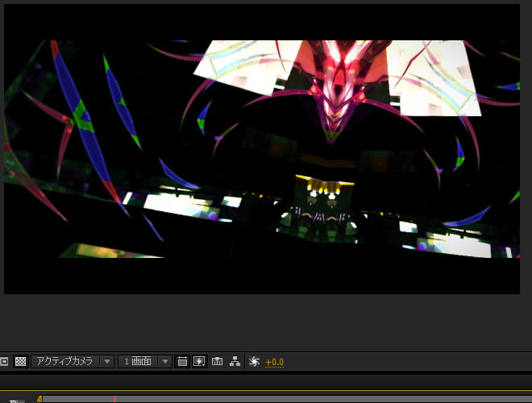The image size is (532, 403).
Task: Reset exposure using the aperture icon
Action: click(254, 362)
